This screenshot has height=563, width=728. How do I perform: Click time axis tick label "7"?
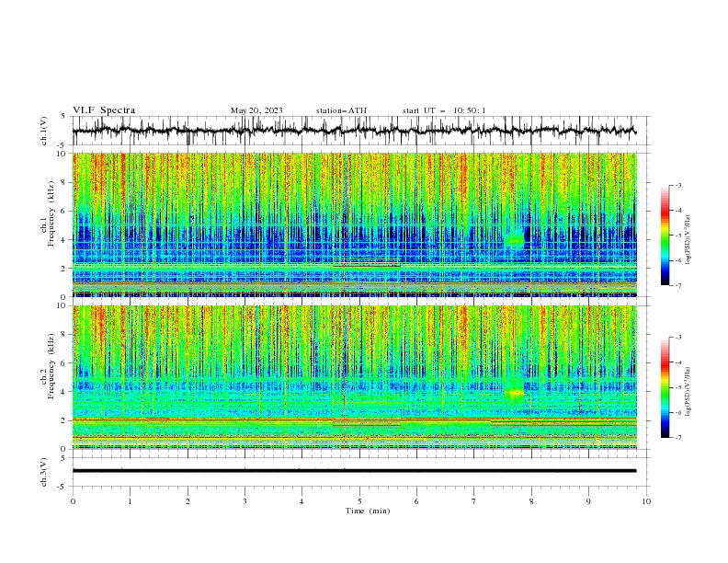[473, 501]
